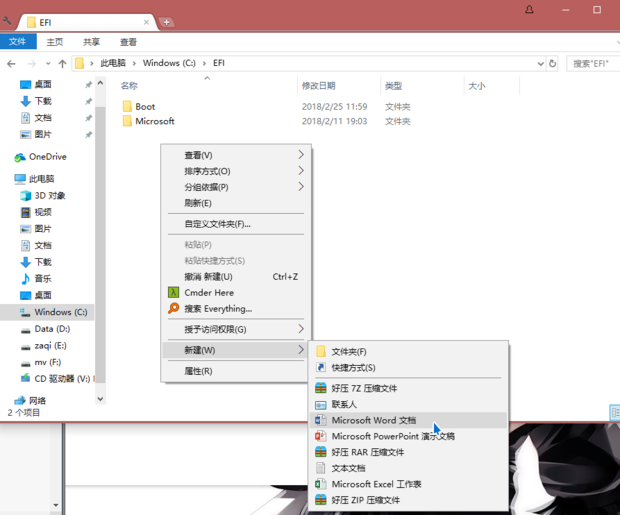
Task: Refresh the EFI folder view
Action: point(552,63)
